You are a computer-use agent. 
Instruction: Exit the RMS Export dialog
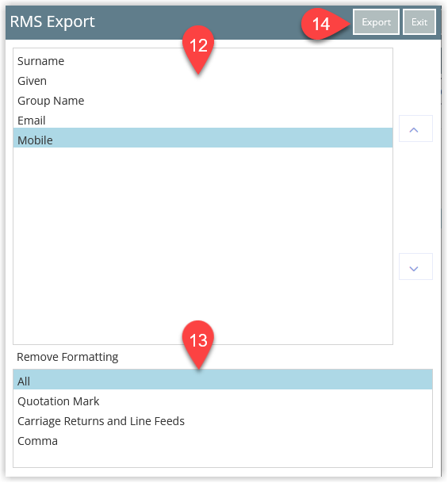(419, 22)
